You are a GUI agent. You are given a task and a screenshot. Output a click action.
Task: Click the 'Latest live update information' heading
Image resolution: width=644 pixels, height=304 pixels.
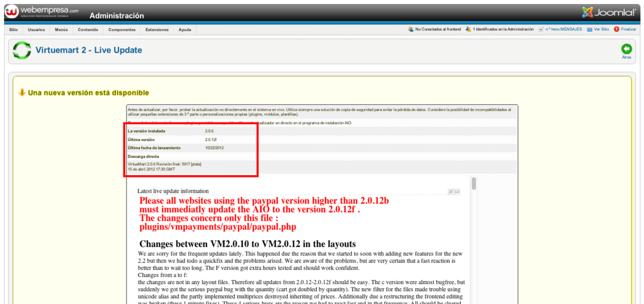pyautogui.click(x=173, y=191)
